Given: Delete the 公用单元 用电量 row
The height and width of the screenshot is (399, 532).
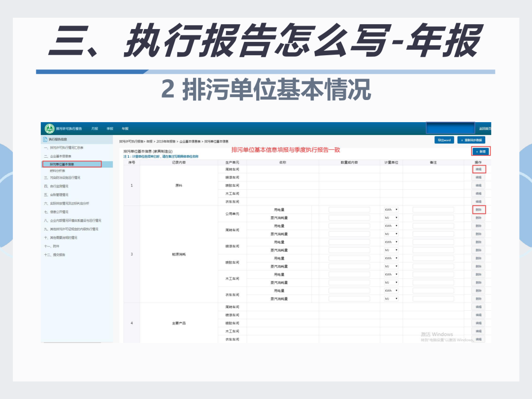Looking at the screenshot, I should point(478,210).
